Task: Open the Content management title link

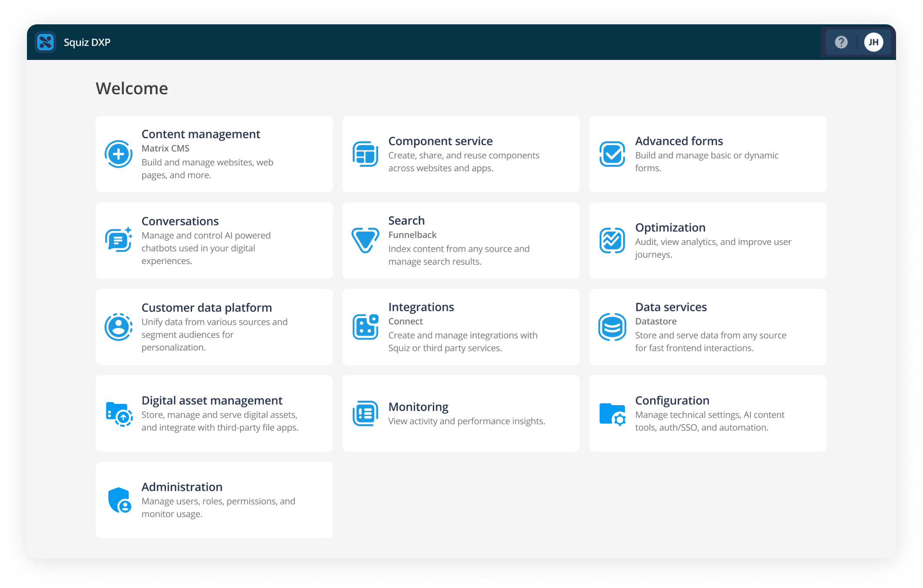Action: click(x=201, y=134)
